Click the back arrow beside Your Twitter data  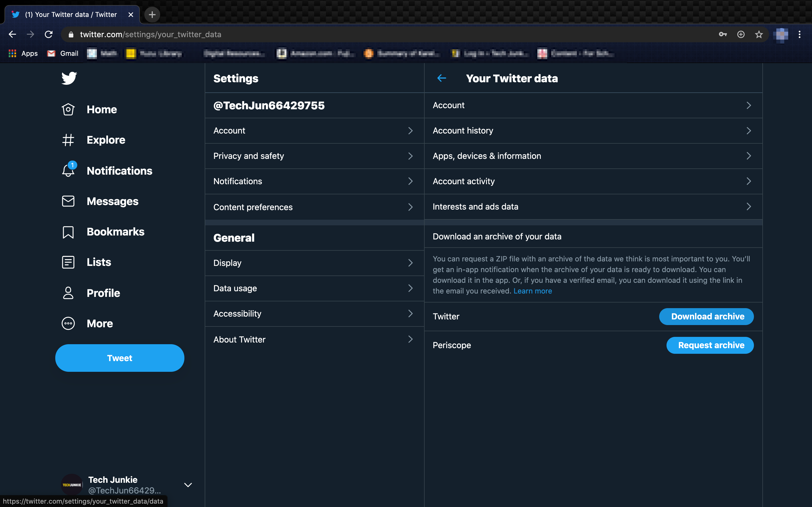coord(442,78)
